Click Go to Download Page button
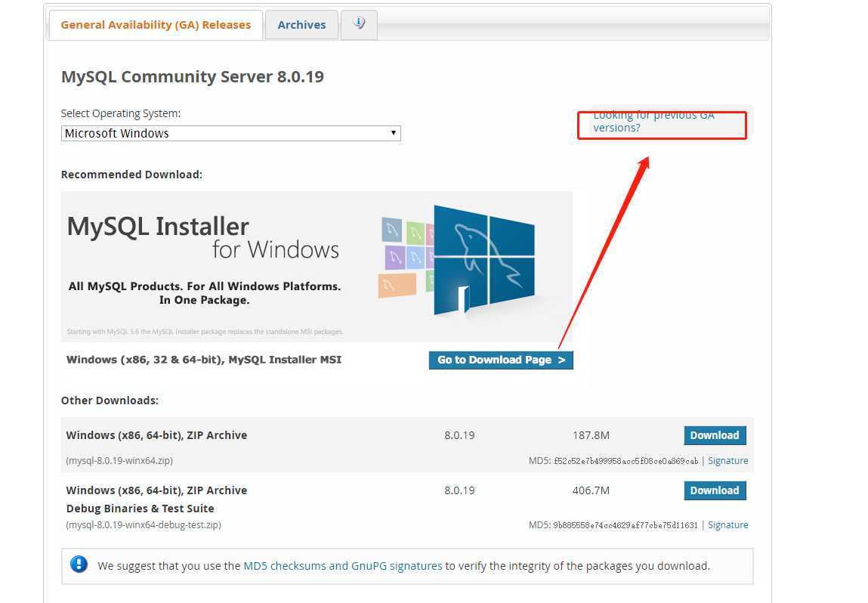868x603 pixels. pos(501,360)
